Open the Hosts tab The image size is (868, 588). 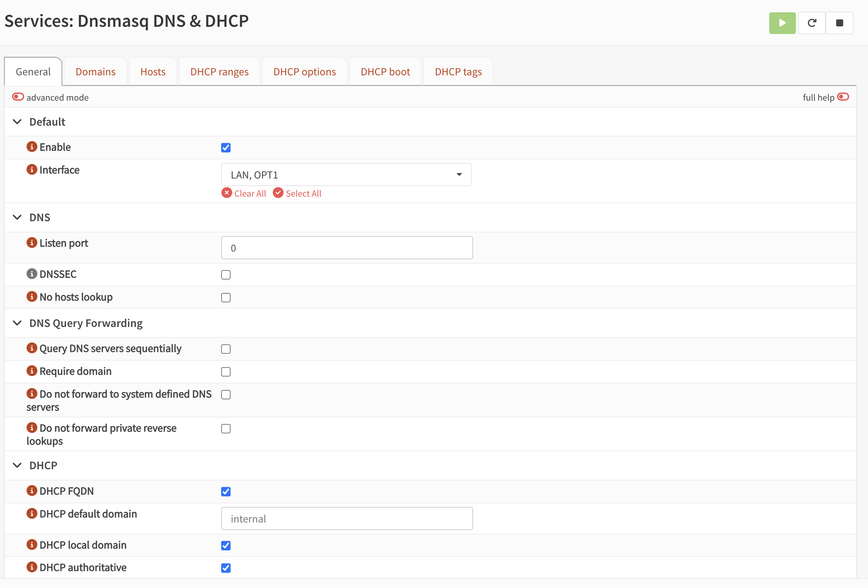point(153,72)
